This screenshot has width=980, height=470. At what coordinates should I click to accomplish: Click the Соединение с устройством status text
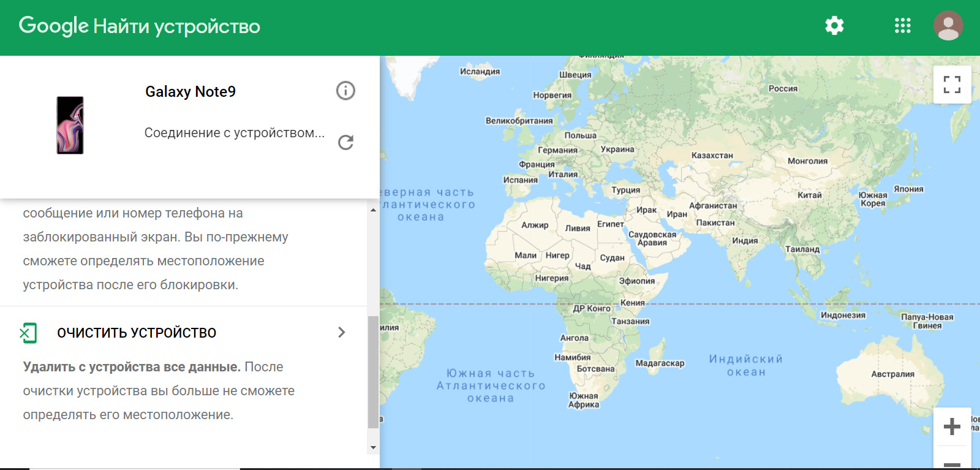tap(235, 133)
